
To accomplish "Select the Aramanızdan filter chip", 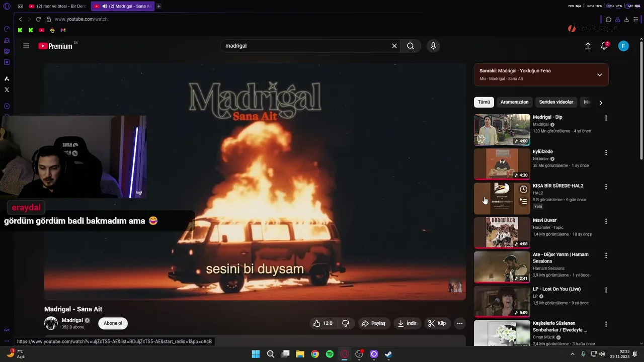I will coord(514,102).
